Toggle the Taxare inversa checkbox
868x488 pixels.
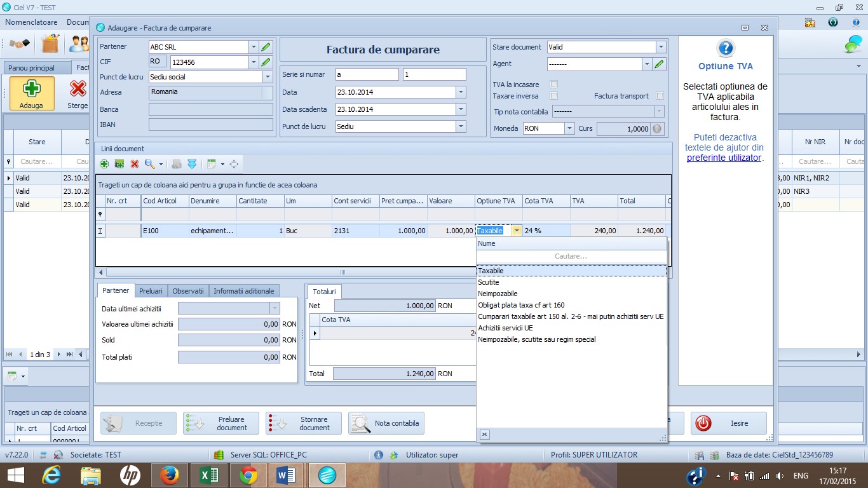point(553,96)
